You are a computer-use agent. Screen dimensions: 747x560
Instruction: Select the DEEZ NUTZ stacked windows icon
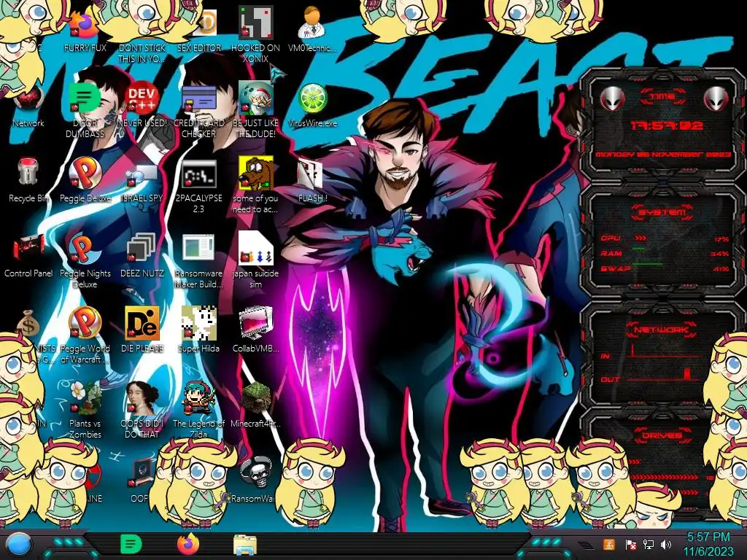pos(142,248)
